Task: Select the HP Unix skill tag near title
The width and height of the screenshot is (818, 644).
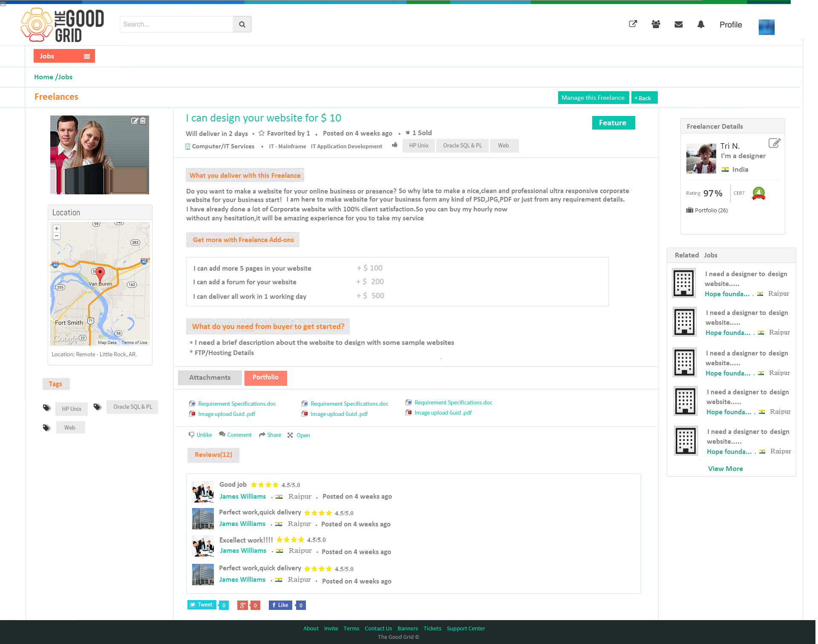Action: tap(419, 146)
